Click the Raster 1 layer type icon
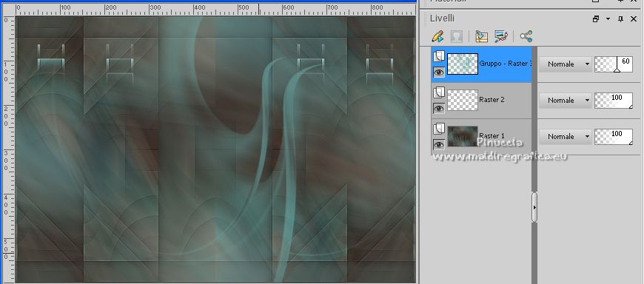The width and height of the screenshot is (644, 284). [x=439, y=129]
